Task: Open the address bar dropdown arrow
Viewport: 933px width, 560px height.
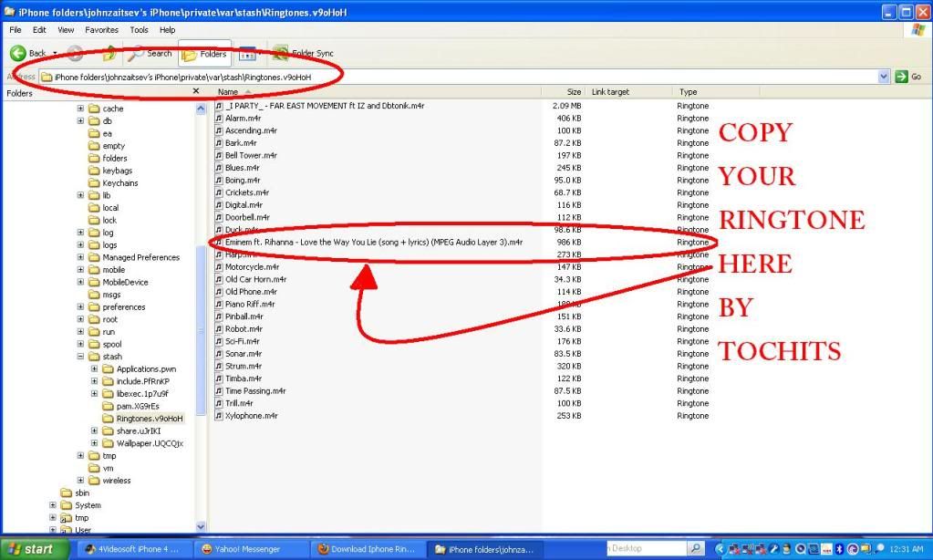Action: pos(883,78)
